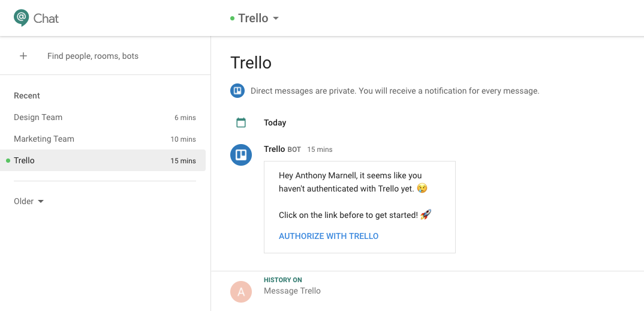The height and width of the screenshot is (311, 644).
Task: Click the crying face emoji in the message
Action: click(422, 189)
